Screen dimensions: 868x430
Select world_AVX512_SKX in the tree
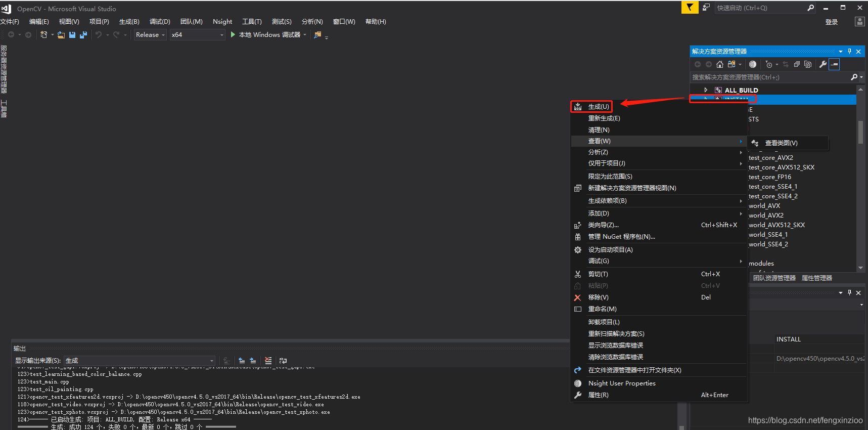coord(776,225)
